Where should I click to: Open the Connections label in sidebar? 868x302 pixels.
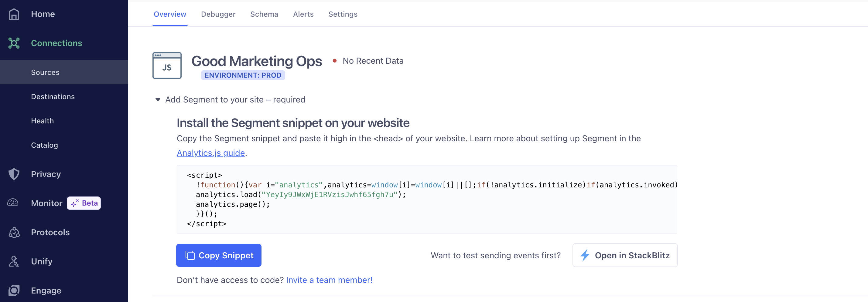56,43
